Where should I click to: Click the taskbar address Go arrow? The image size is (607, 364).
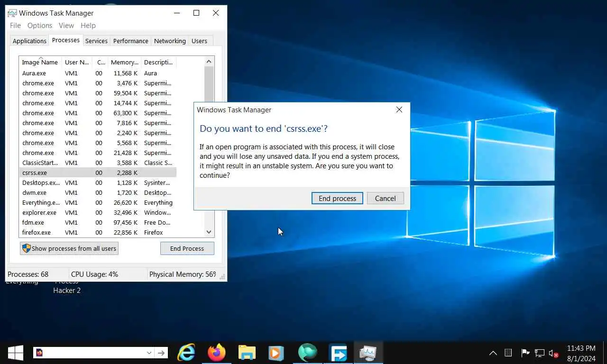[x=161, y=353]
